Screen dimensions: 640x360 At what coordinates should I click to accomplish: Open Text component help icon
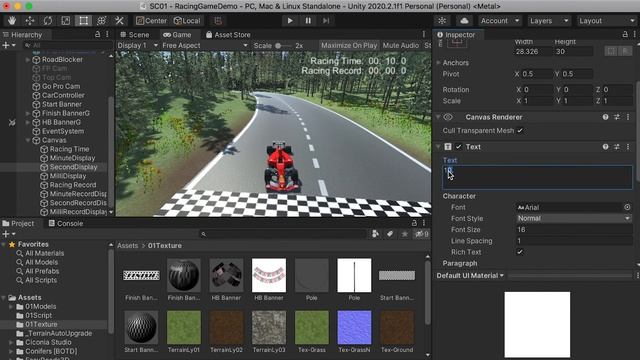pos(605,147)
